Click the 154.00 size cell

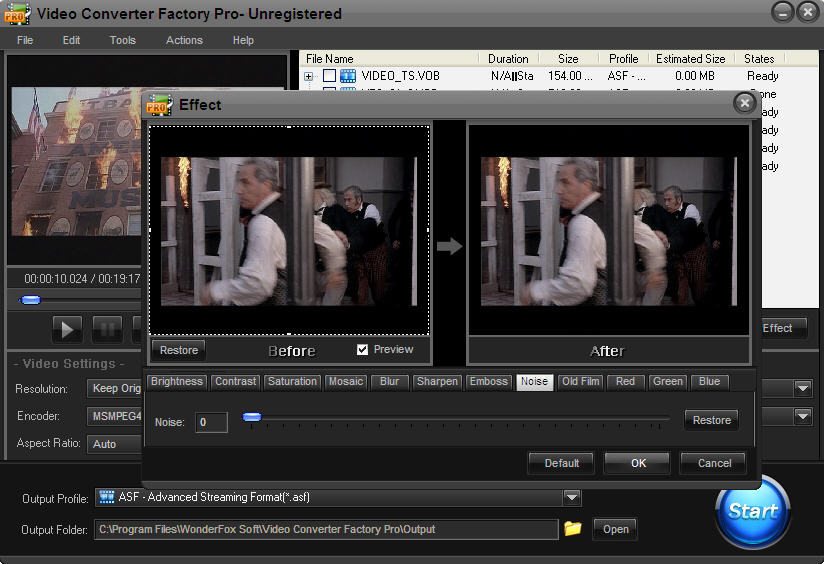(x=570, y=76)
